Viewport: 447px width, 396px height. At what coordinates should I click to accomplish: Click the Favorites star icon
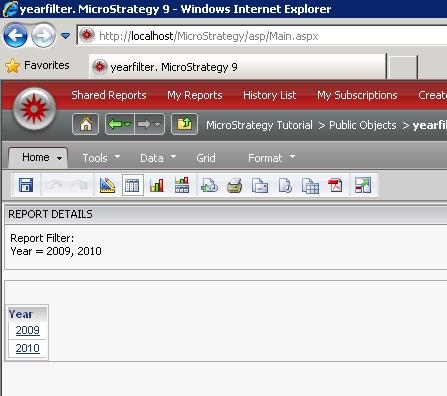[x=13, y=66]
